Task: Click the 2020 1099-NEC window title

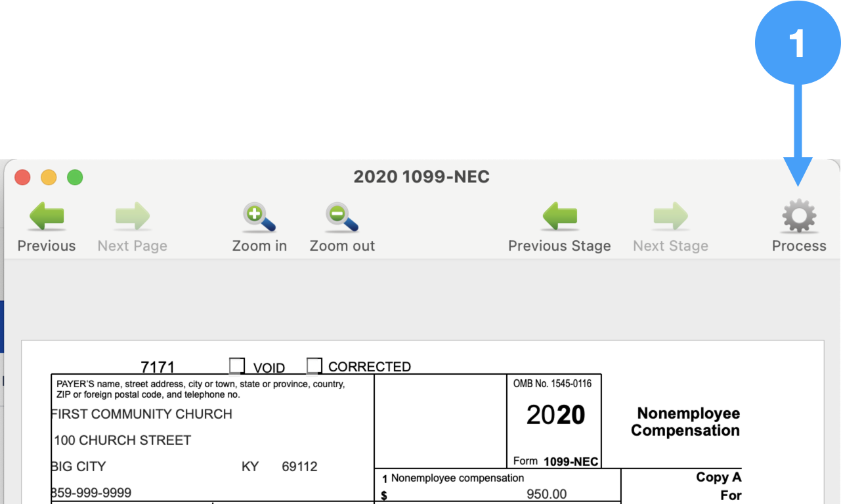Action: tap(421, 177)
